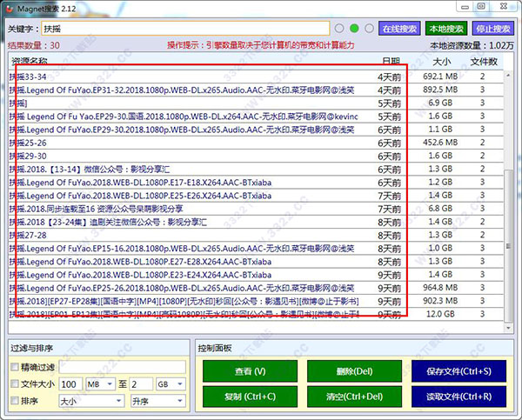The width and height of the screenshot is (522, 420).
Task: Sort results by the 大小 column header
Action: tap(443, 61)
